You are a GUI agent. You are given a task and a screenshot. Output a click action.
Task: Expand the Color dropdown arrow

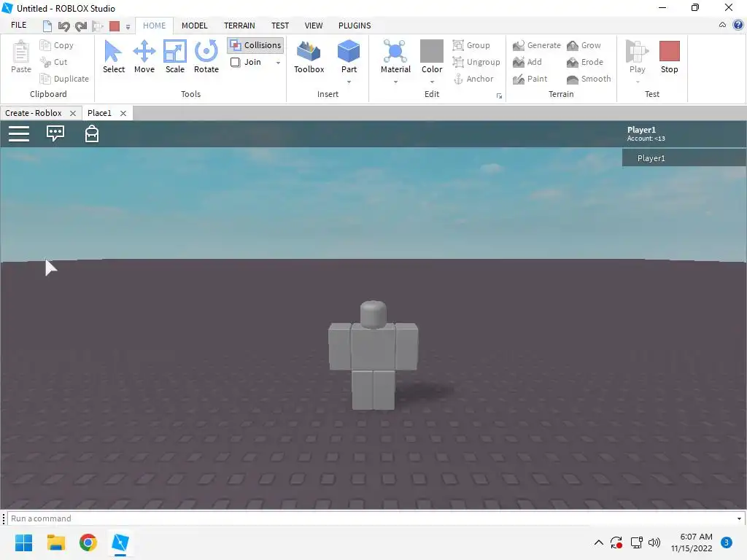(432, 82)
